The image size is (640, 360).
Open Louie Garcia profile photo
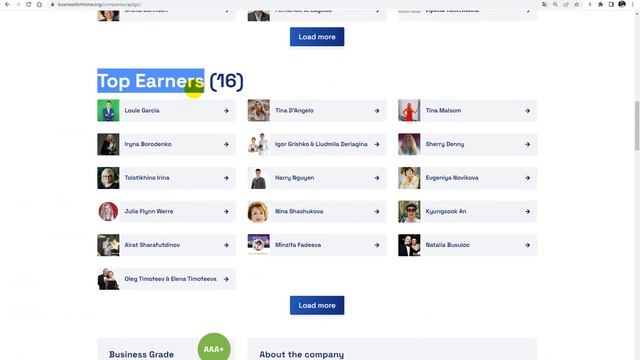tap(108, 110)
